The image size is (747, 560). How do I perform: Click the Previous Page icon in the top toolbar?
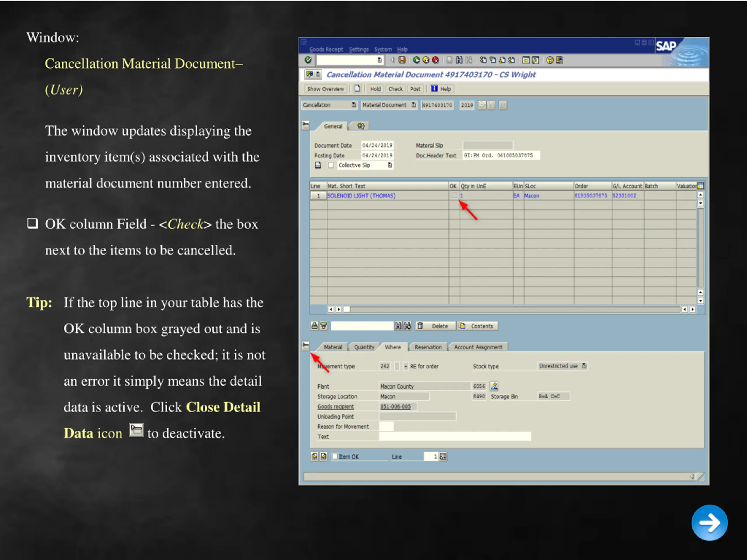(493, 60)
